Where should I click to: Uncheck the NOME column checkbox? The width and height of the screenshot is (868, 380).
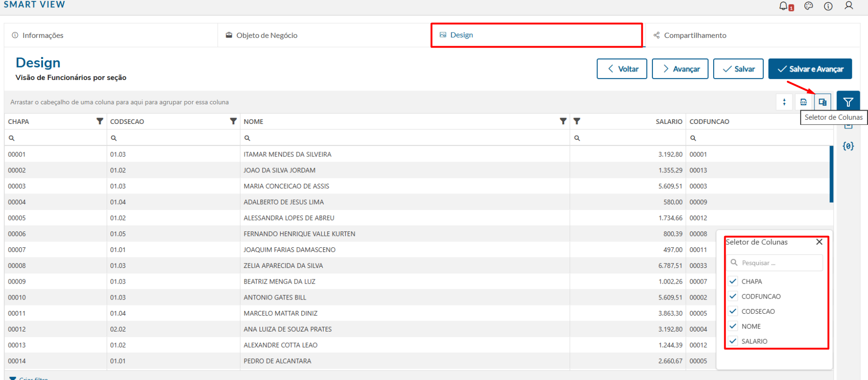pos(733,326)
